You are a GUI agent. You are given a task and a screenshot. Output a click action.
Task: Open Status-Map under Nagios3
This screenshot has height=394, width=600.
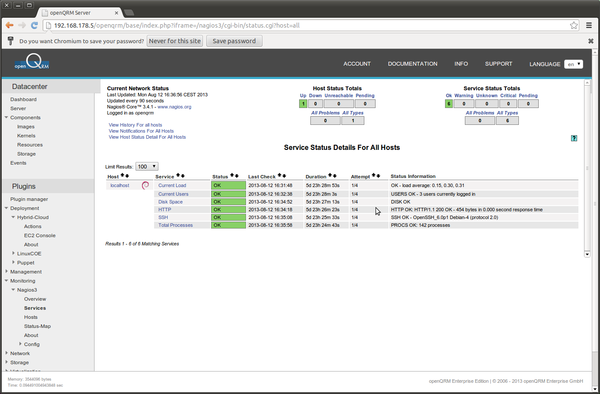(x=37, y=326)
